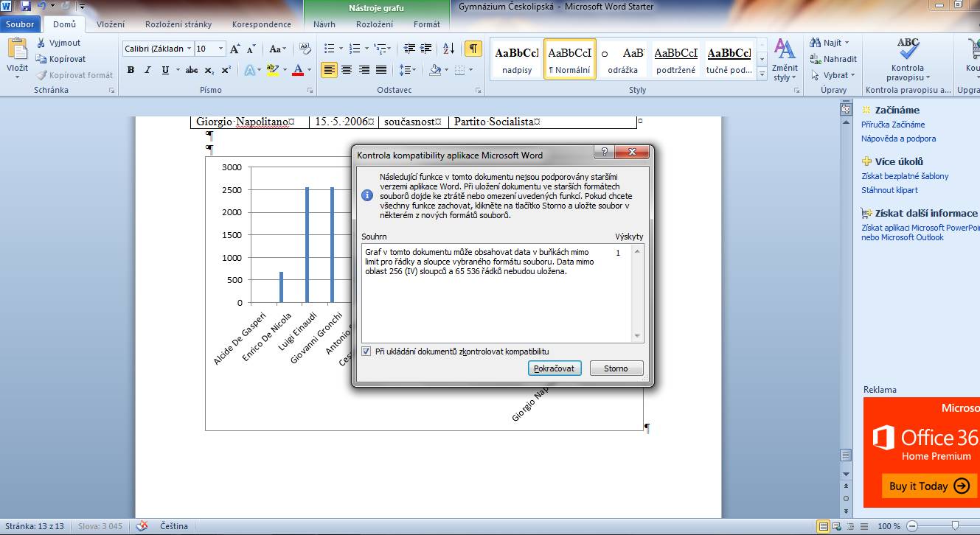
Task: Copy selection with Kopírovat
Action: click(61, 59)
